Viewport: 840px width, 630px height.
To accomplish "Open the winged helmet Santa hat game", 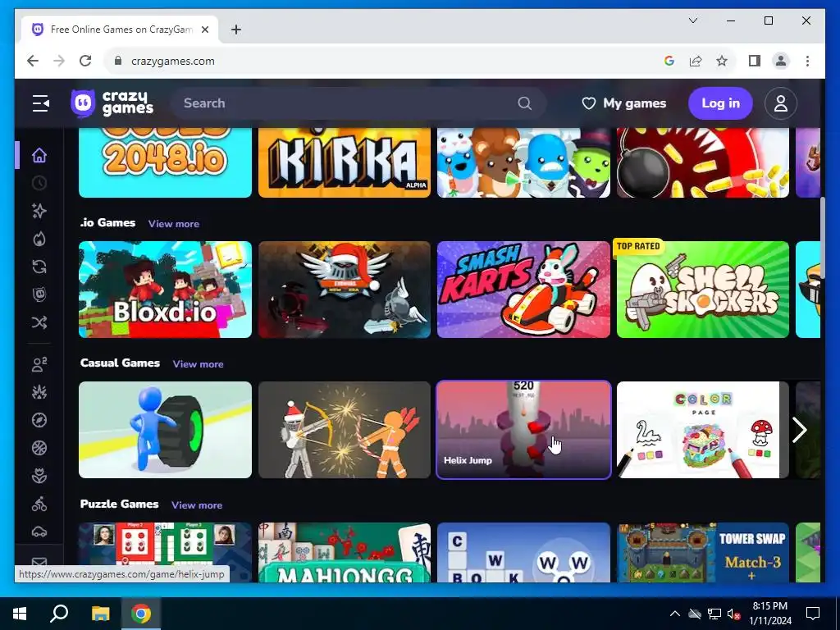I will pos(345,290).
